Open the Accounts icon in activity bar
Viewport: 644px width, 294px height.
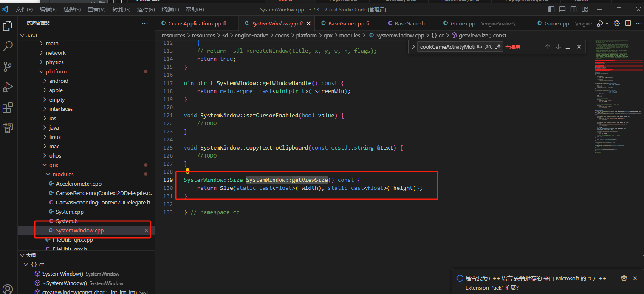(x=8, y=289)
